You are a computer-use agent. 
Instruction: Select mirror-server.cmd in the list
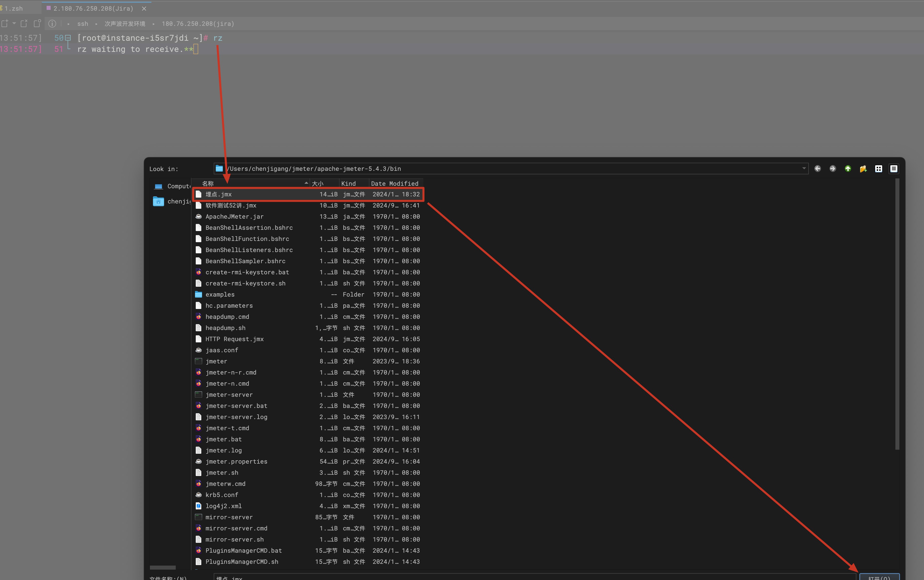(x=308, y=528)
